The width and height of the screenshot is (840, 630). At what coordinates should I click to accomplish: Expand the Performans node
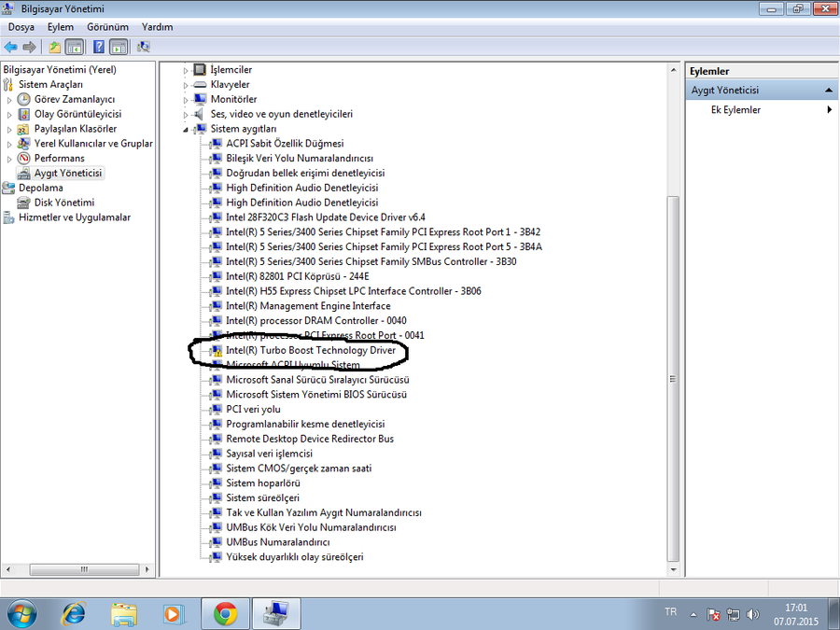9,159
